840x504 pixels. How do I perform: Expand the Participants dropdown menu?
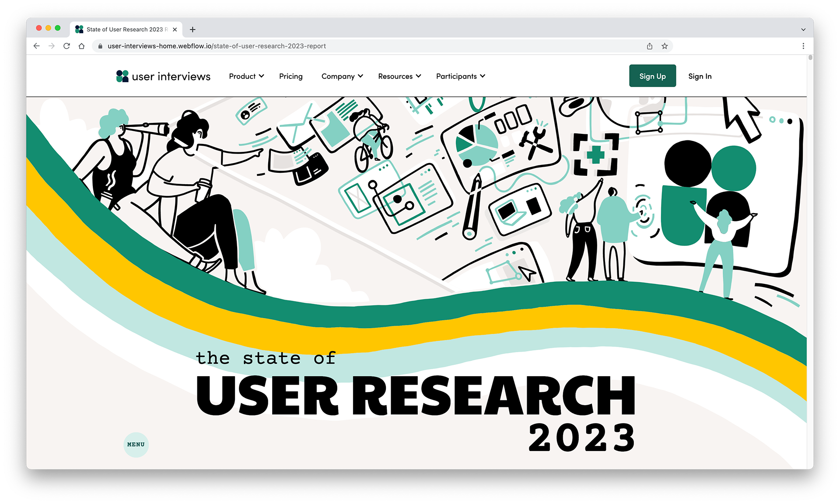(x=461, y=76)
